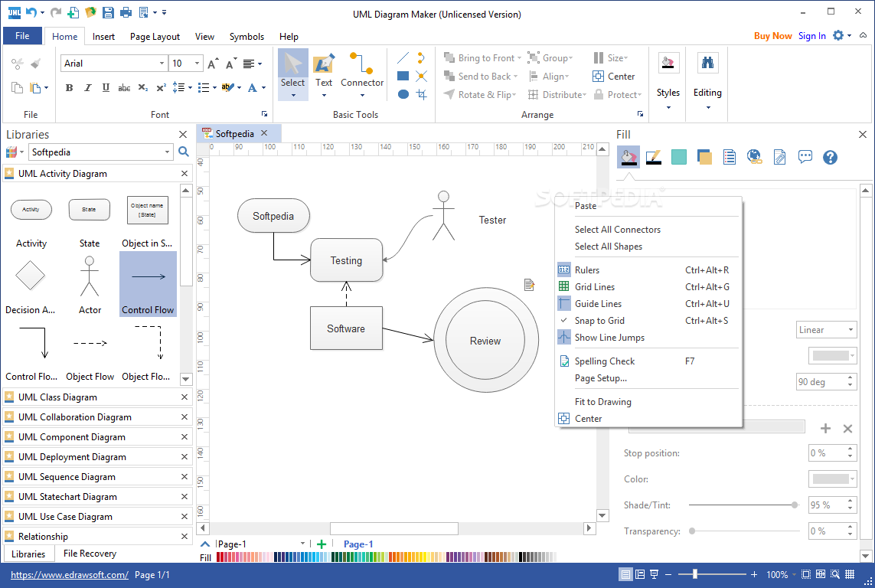Viewport: 875px width, 588px height.
Task: Toggle Guide Lines in context menu
Action: click(x=648, y=304)
